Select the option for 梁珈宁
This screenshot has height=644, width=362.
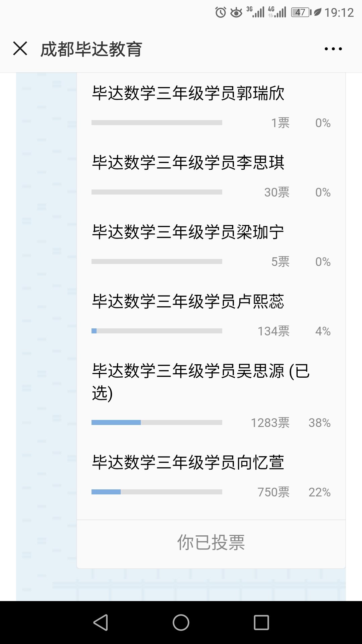tap(188, 232)
